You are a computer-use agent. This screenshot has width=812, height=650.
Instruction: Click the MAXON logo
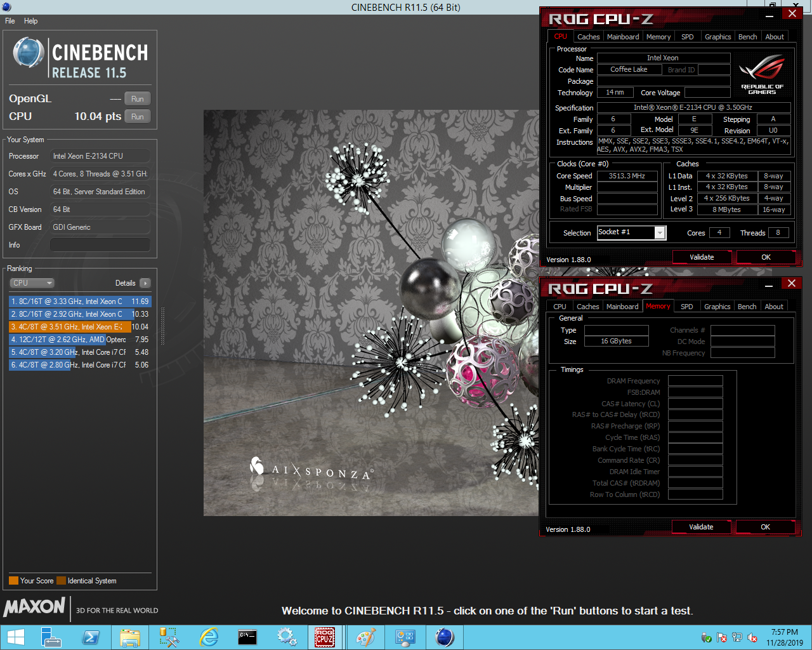click(34, 607)
